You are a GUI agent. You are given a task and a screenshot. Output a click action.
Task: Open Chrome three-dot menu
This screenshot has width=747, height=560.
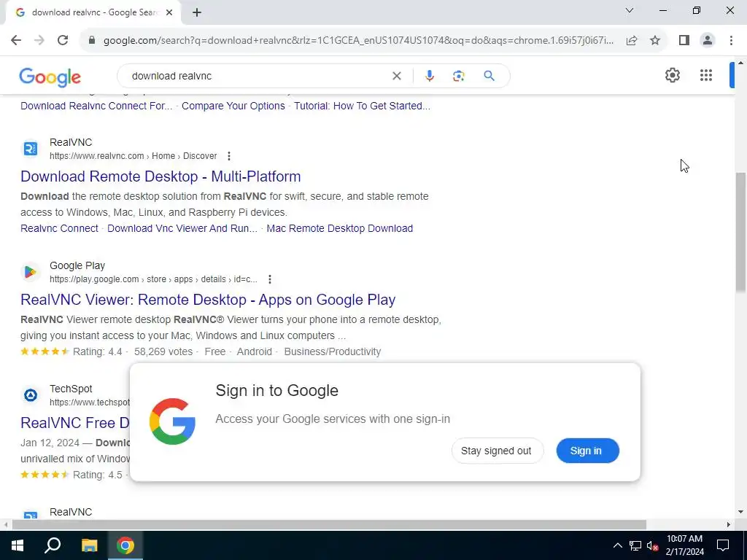(731, 40)
